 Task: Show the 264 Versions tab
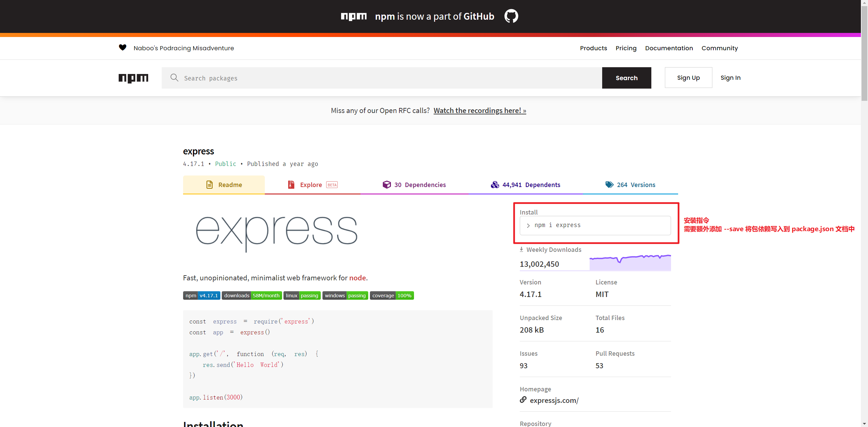630,185
